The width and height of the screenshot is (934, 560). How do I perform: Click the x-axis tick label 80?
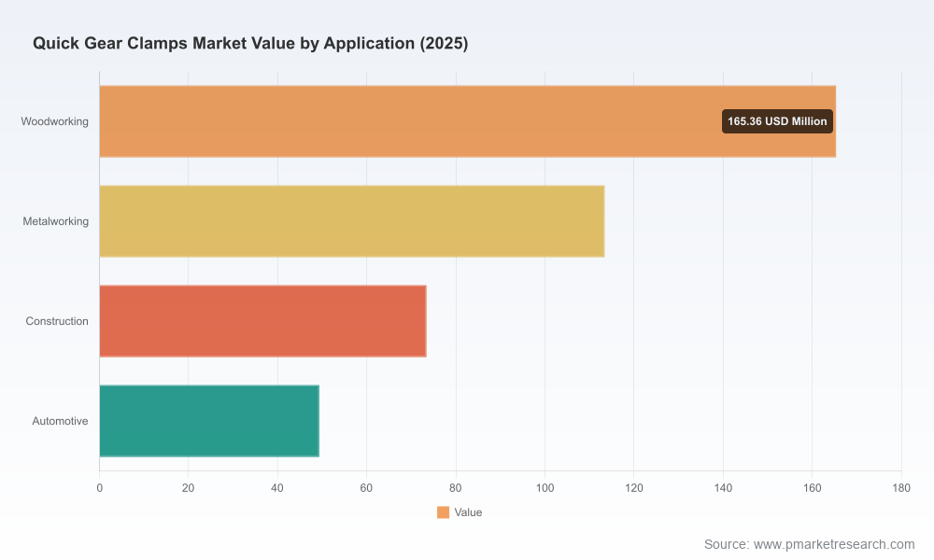pyautogui.click(x=456, y=488)
